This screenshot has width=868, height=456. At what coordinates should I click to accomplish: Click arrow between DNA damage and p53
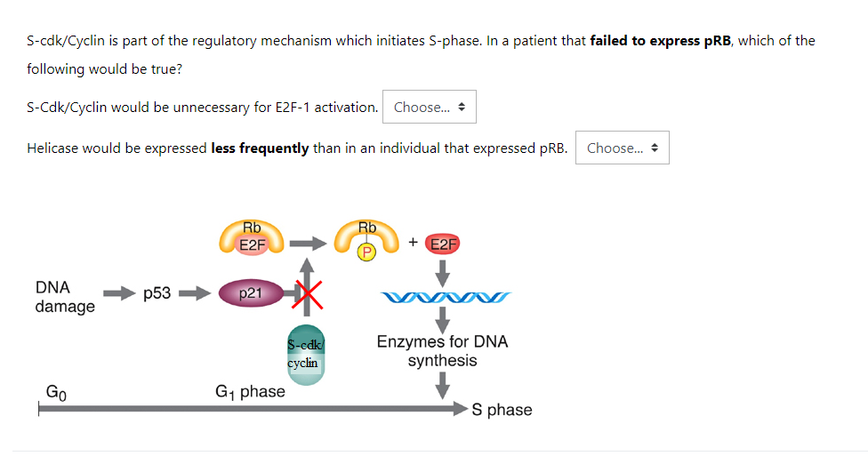point(119,293)
